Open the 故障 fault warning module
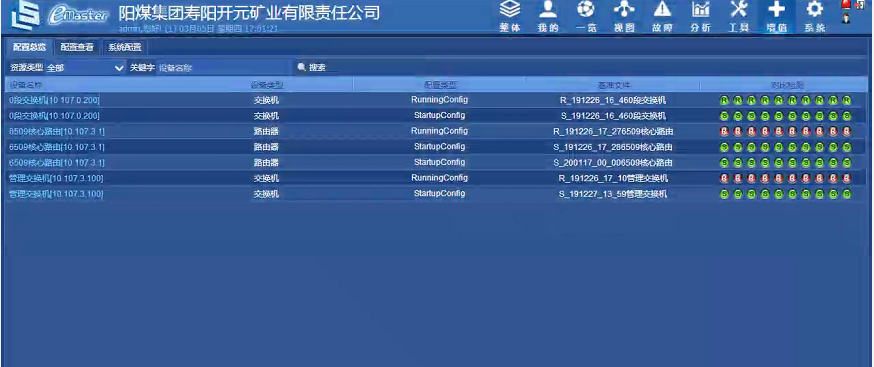Viewport: 874px width, 367px height. (662, 17)
